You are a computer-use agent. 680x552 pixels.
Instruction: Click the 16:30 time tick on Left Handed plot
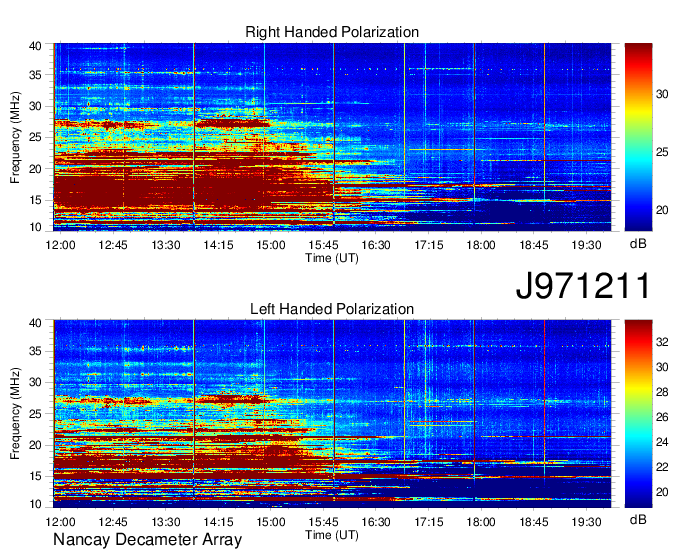pos(376,522)
